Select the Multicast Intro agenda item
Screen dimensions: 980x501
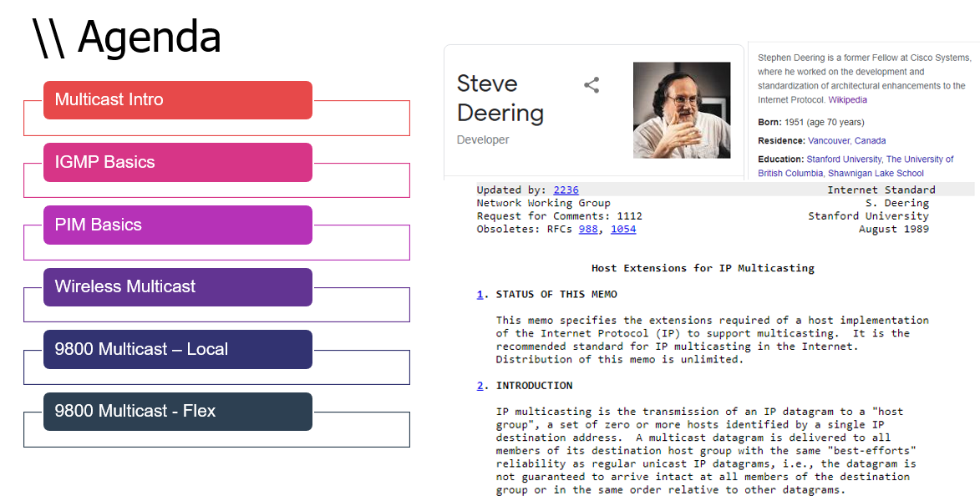pos(177,100)
